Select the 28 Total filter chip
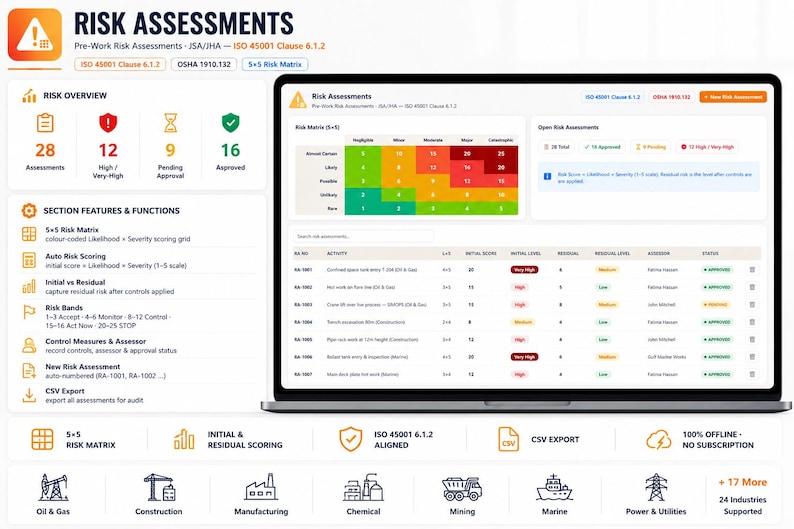 (557, 147)
